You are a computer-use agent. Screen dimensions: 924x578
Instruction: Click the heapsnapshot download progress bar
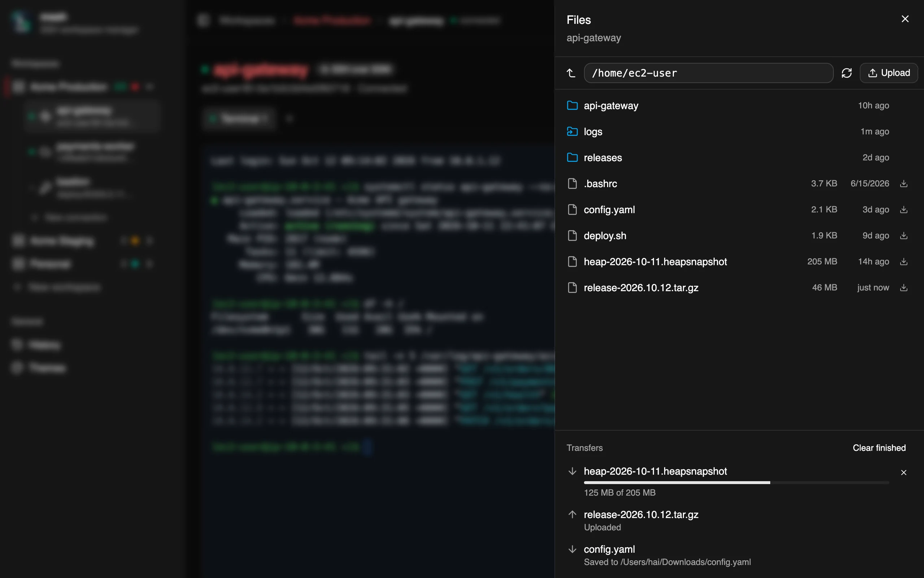736,483
